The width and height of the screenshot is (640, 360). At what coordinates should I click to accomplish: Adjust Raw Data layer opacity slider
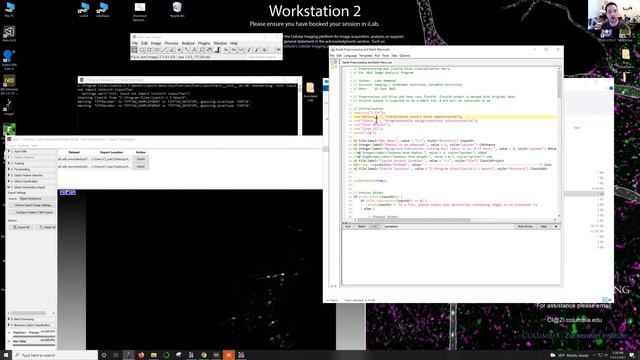34,345
